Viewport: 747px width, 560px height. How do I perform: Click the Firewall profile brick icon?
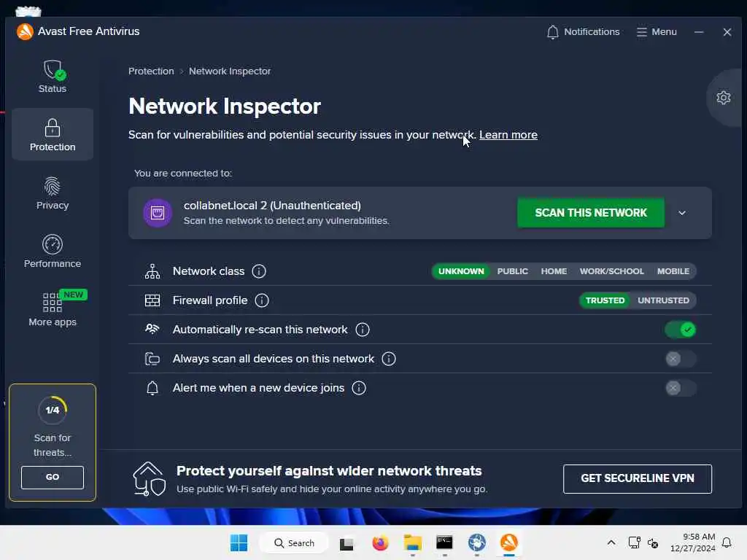coord(152,300)
